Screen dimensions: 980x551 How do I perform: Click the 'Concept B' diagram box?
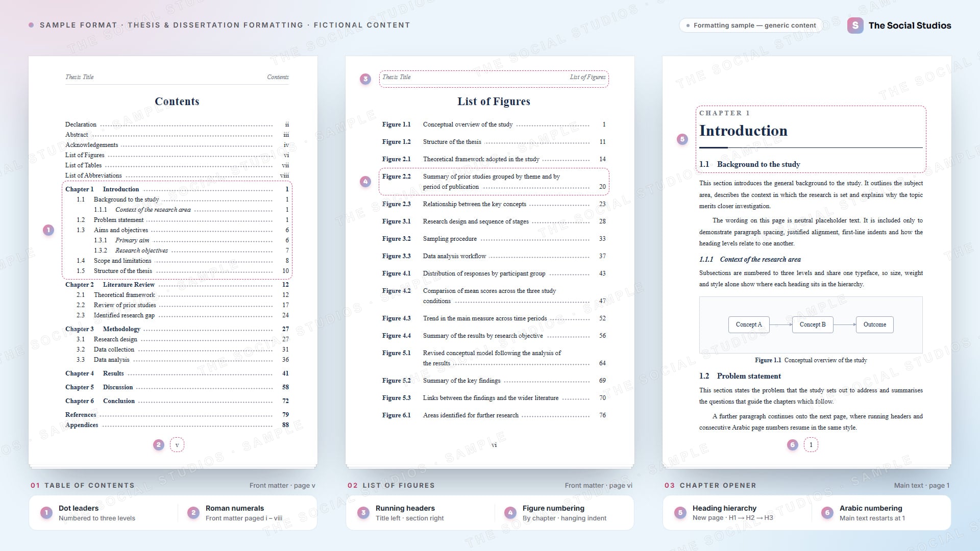coord(813,324)
